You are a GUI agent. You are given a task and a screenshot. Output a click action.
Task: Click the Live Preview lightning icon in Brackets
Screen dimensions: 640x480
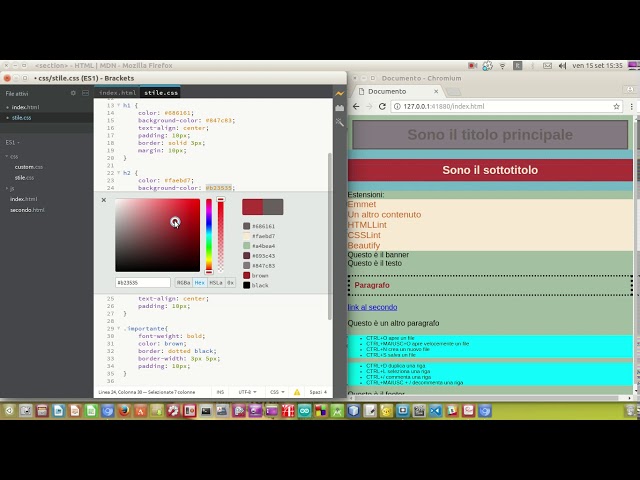340,93
